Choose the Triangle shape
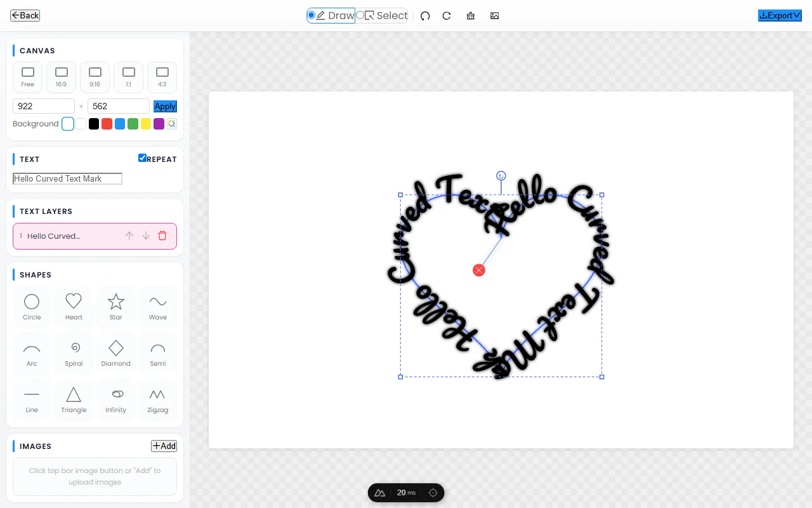This screenshot has width=812, height=508. click(74, 399)
